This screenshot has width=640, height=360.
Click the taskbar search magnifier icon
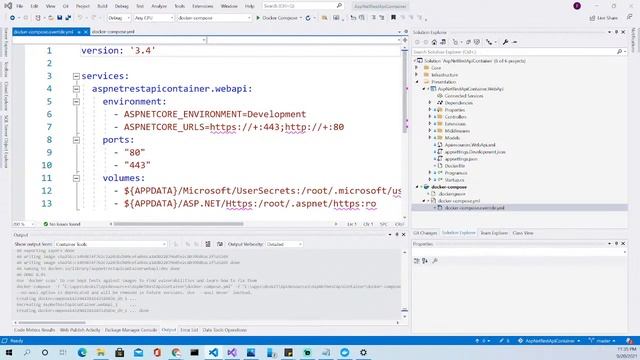click(x=27, y=352)
